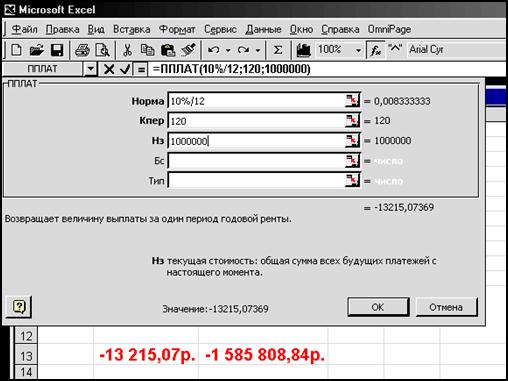Screen dimensions: 508x381
Task: Expand the undo history dropdown arrow
Action: (228, 50)
